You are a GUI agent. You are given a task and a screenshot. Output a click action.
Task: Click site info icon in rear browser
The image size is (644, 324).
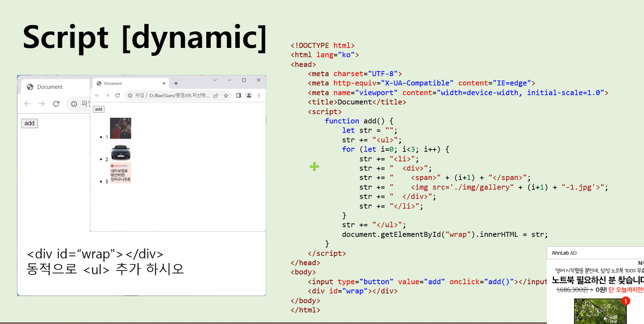pos(74,104)
